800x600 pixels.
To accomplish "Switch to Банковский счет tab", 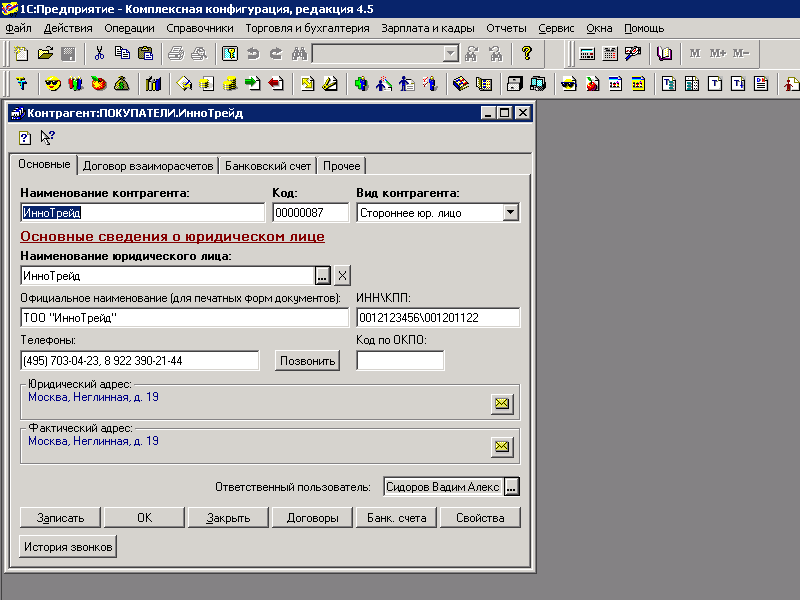I will tap(268, 166).
